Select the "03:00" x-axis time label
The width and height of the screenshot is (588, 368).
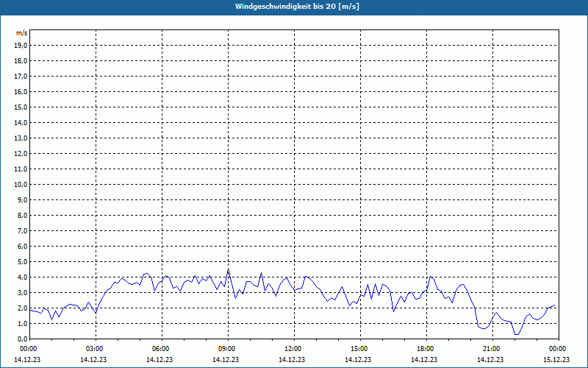[96, 349]
